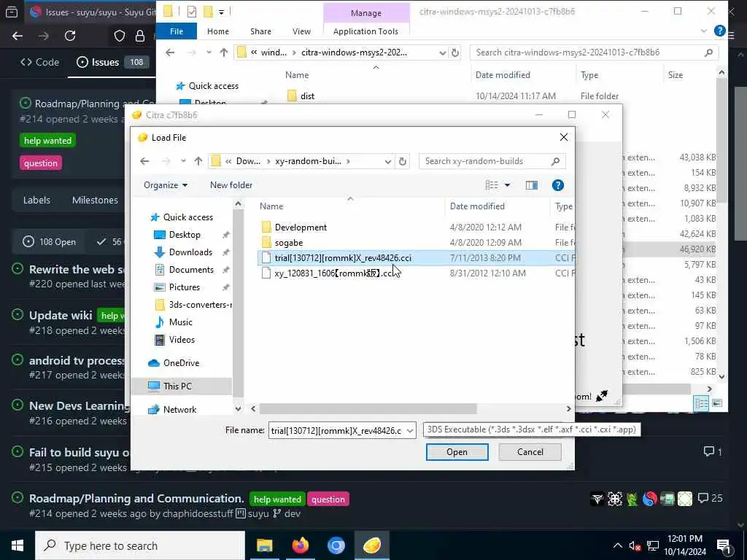Select Quick access in Load File sidebar
747x560 pixels.
pyautogui.click(x=188, y=217)
